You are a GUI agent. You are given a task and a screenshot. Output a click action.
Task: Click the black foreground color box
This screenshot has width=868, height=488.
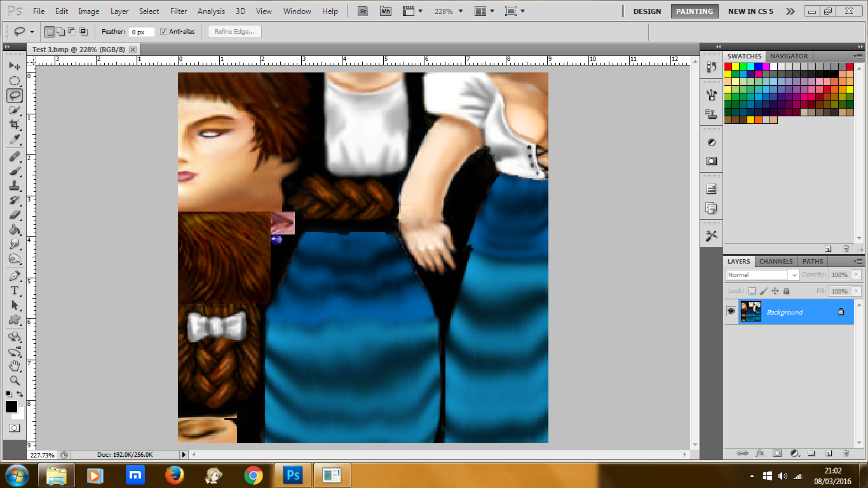coord(11,407)
